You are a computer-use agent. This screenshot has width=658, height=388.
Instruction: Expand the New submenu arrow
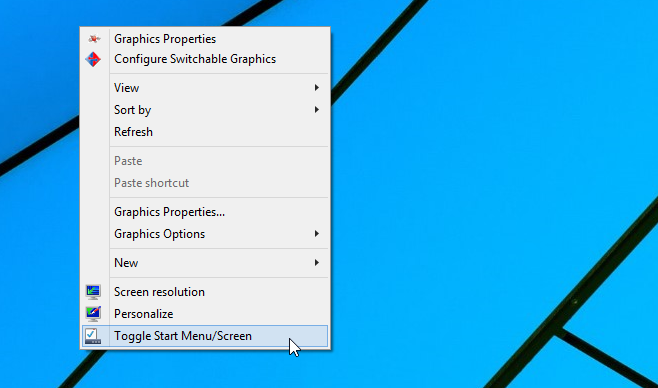317,263
